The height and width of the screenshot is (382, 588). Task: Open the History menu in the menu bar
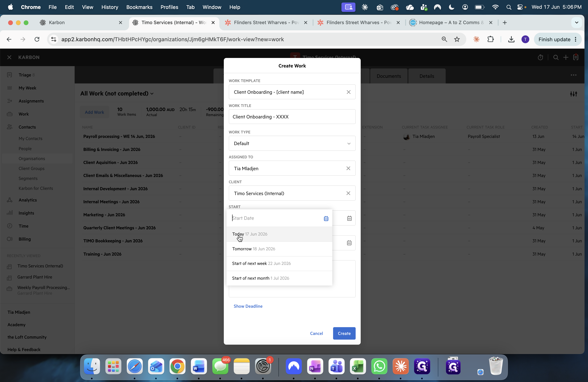click(110, 7)
